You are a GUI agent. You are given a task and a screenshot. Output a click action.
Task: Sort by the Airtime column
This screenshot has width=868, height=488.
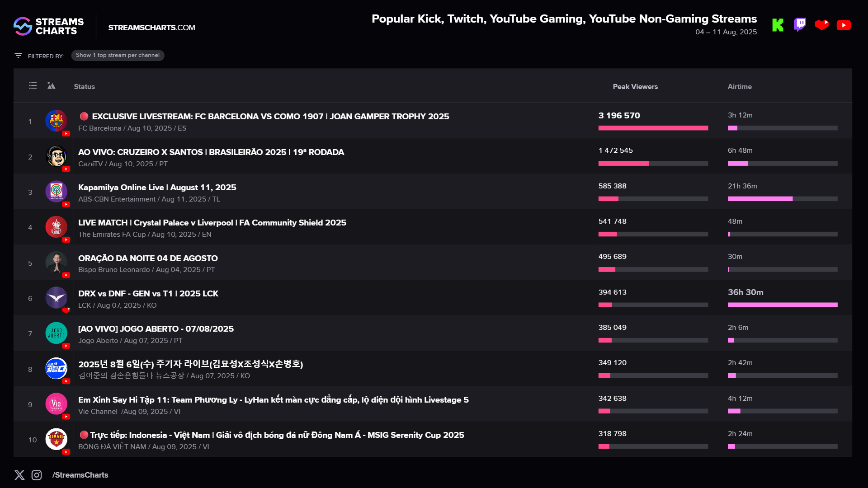coord(740,87)
